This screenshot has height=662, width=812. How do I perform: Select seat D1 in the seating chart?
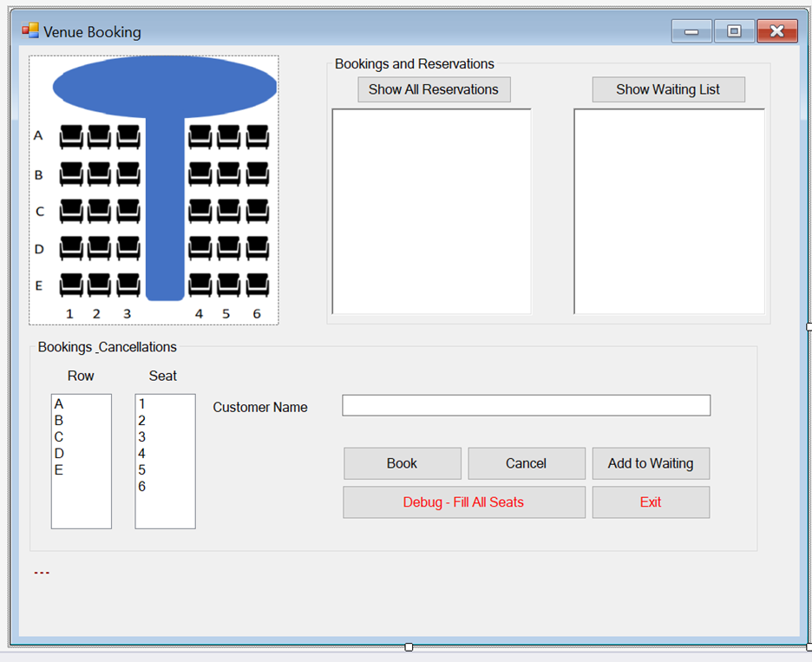tap(71, 249)
